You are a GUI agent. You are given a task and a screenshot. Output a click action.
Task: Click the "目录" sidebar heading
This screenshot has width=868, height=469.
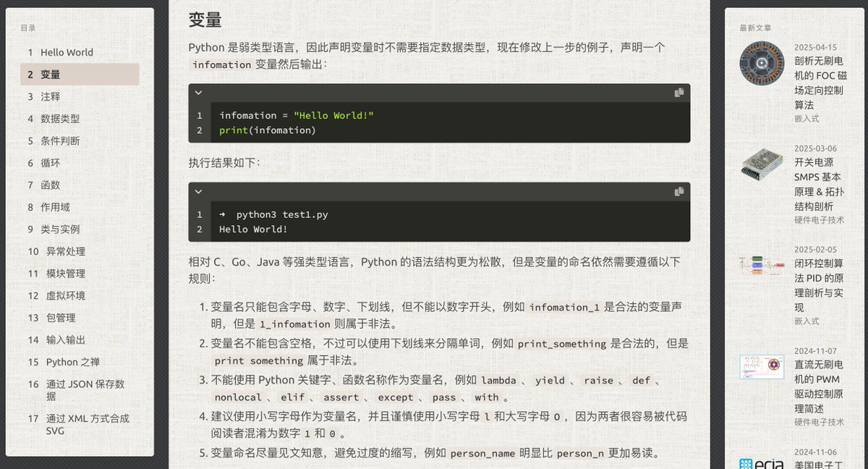(x=28, y=28)
